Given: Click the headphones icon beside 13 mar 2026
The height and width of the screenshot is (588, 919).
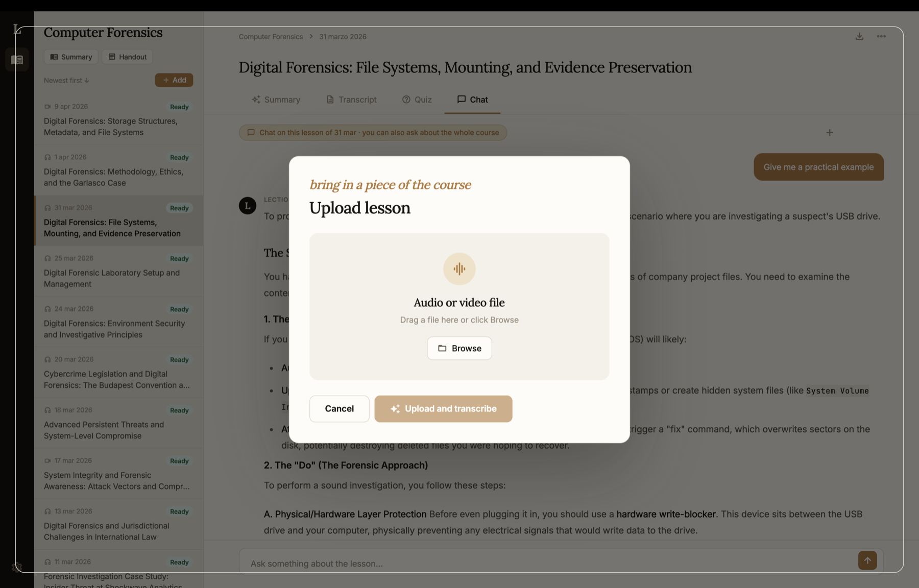Looking at the screenshot, I should [47, 511].
